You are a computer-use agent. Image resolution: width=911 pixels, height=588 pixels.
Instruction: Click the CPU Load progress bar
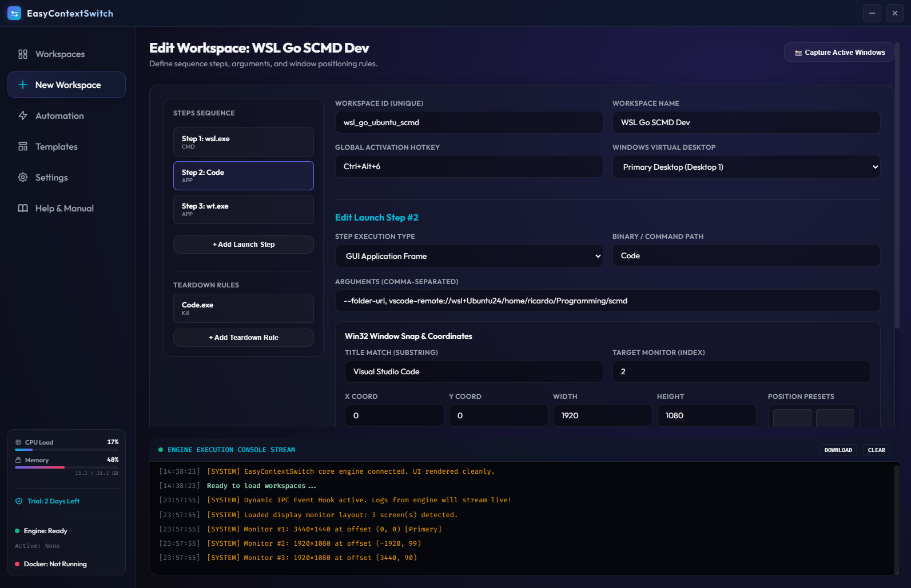coord(66,450)
